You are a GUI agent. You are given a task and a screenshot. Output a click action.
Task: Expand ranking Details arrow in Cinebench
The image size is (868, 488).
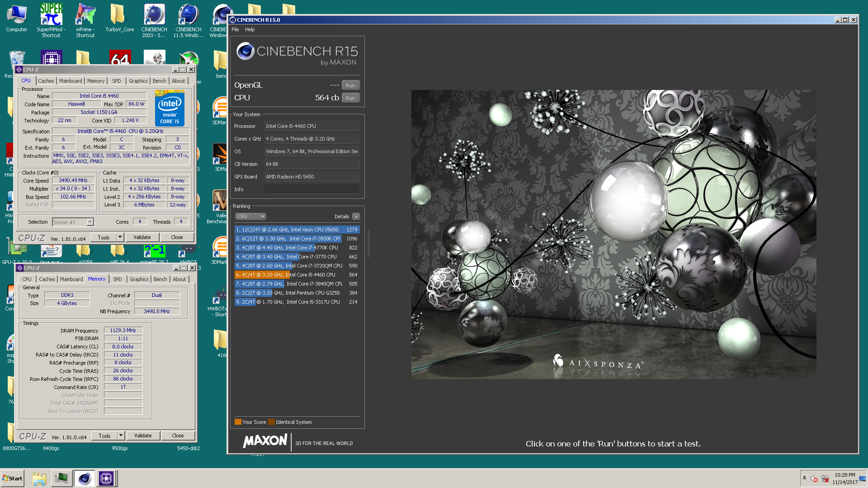coord(356,216)
